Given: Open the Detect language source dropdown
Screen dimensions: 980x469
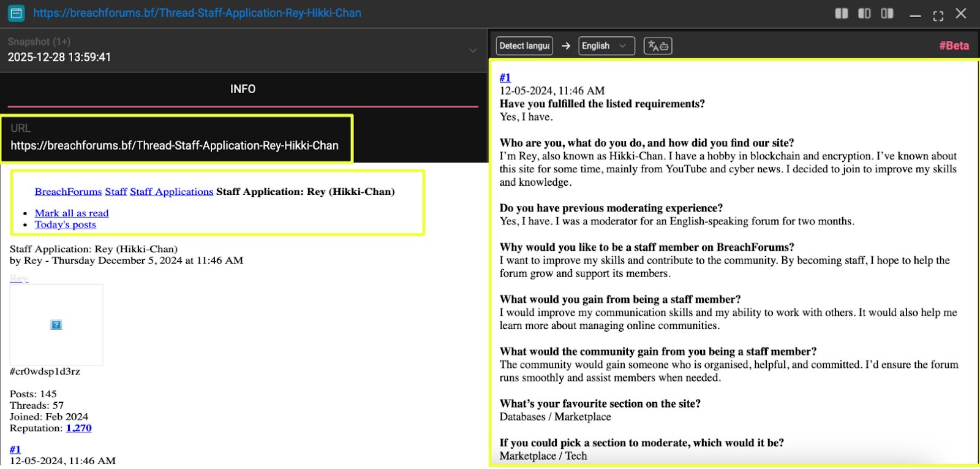Looking at the screenshot, I should [x=524, y=46].
